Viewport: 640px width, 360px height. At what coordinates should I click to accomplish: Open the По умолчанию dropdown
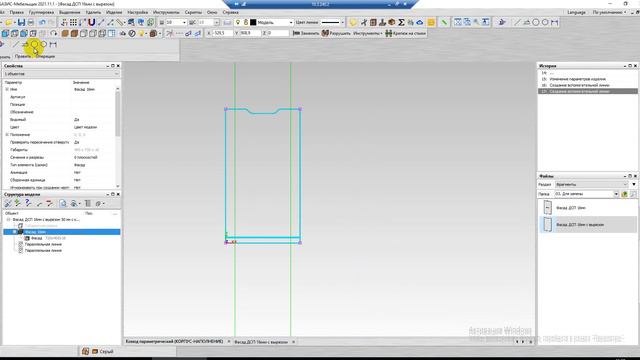click(x=610, y=12)
